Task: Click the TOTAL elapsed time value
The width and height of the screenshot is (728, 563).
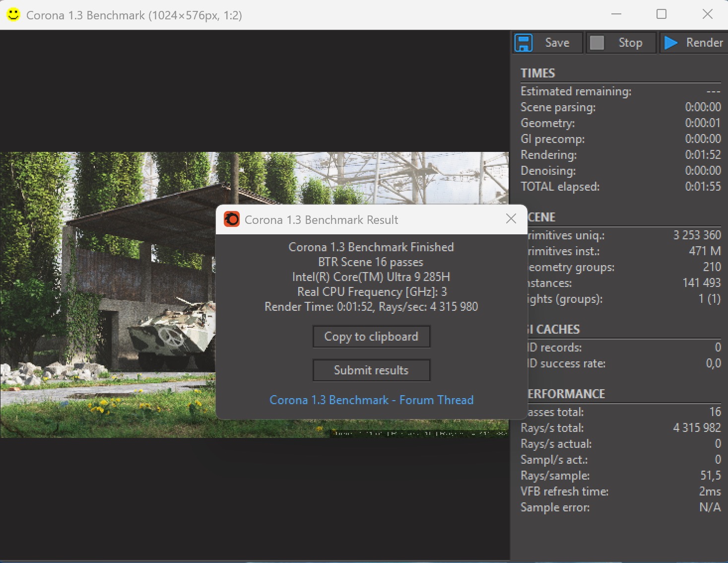Action: coord(703,187)
